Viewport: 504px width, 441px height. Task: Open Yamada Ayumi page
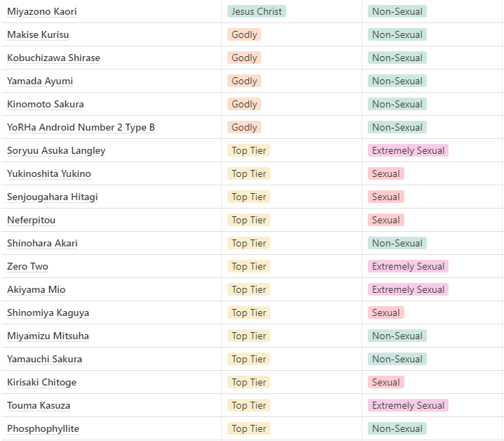(40, 81)
